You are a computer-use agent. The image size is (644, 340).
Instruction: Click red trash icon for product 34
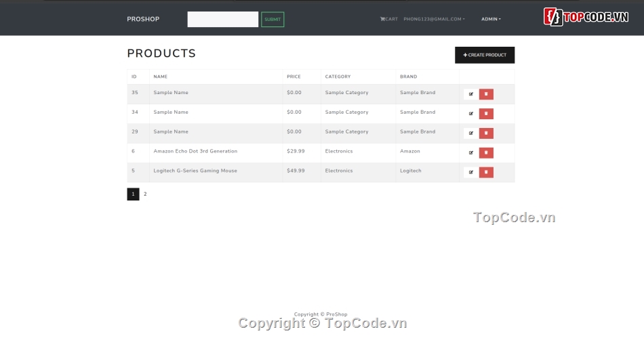pos(486,114)
